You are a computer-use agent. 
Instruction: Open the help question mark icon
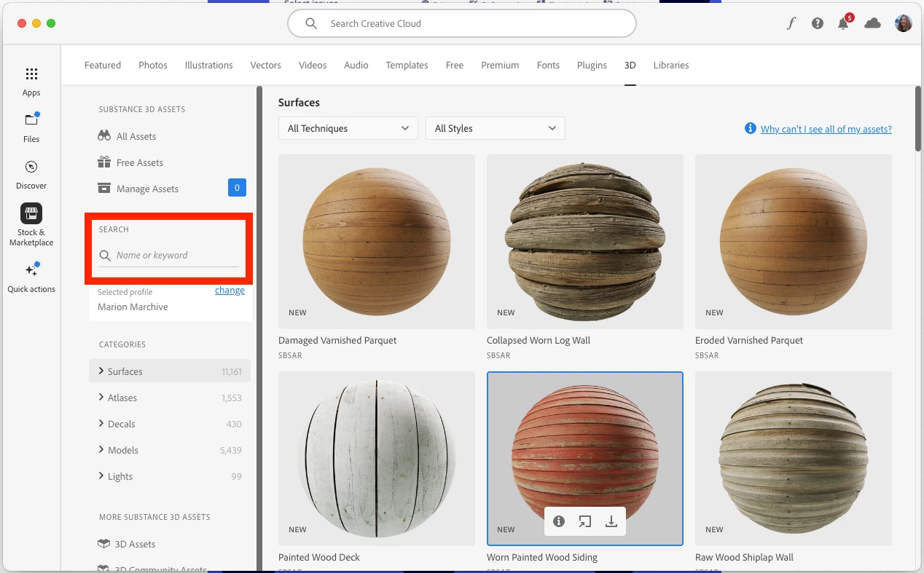tap(818, 23)
